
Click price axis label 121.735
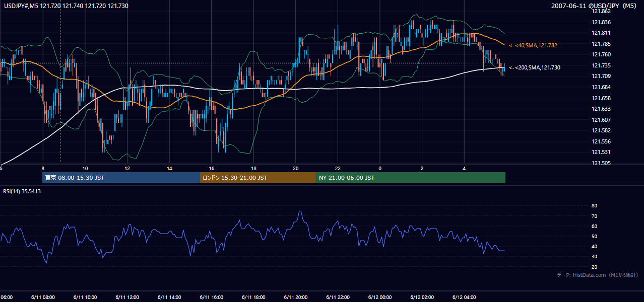601,65
